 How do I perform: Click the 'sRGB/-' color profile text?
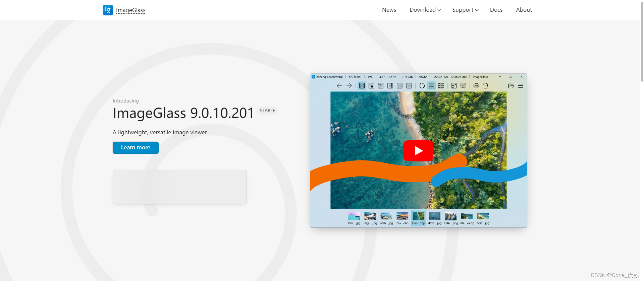point(423,77)
